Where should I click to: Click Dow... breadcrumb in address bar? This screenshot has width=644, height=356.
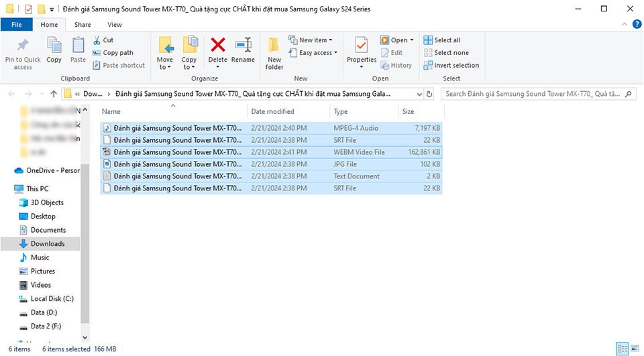[x=93, y=94]
